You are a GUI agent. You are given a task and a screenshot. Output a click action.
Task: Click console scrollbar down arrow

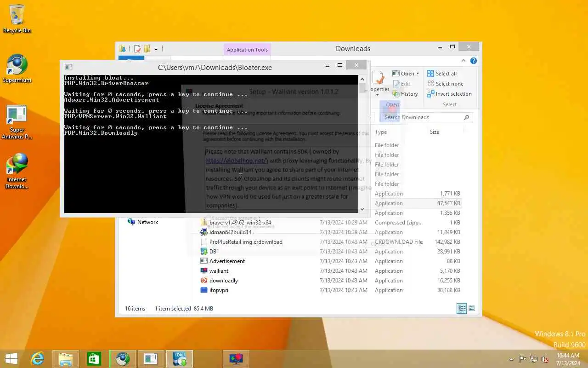point(362,209)
